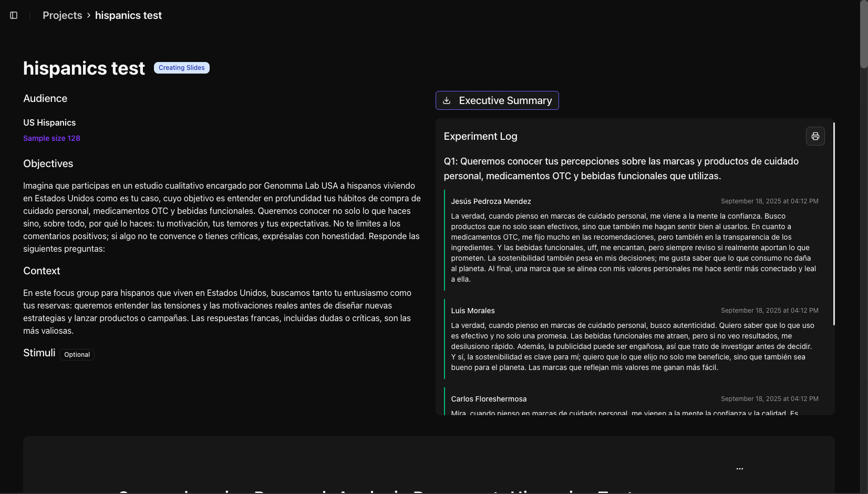Select the Q1 question heading text
Viewport: 868px width, 494px height.
[620, 168]
